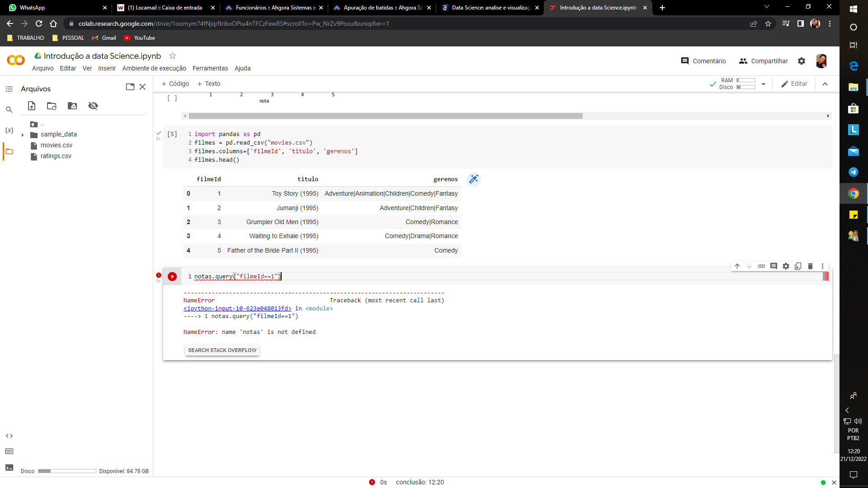Click the more cell options kebab icon
This screenshot has width=868, height=488.
tap(821, 266)
